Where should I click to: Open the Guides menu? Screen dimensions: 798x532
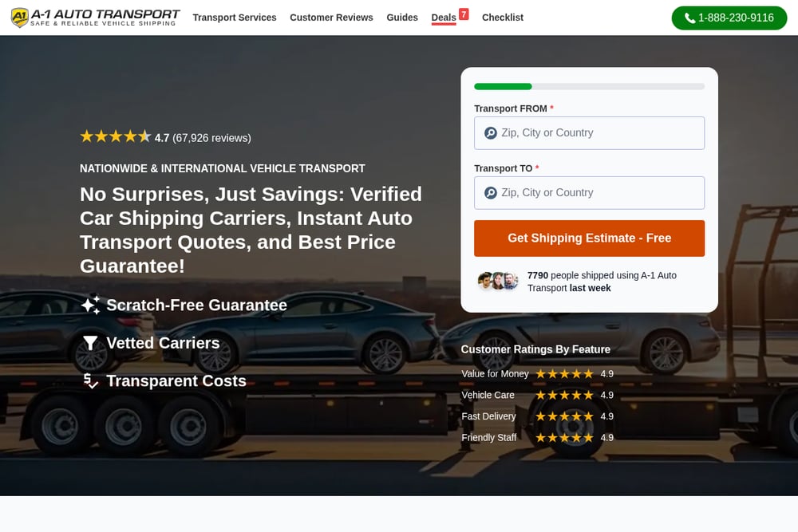(x=402, y=18)
